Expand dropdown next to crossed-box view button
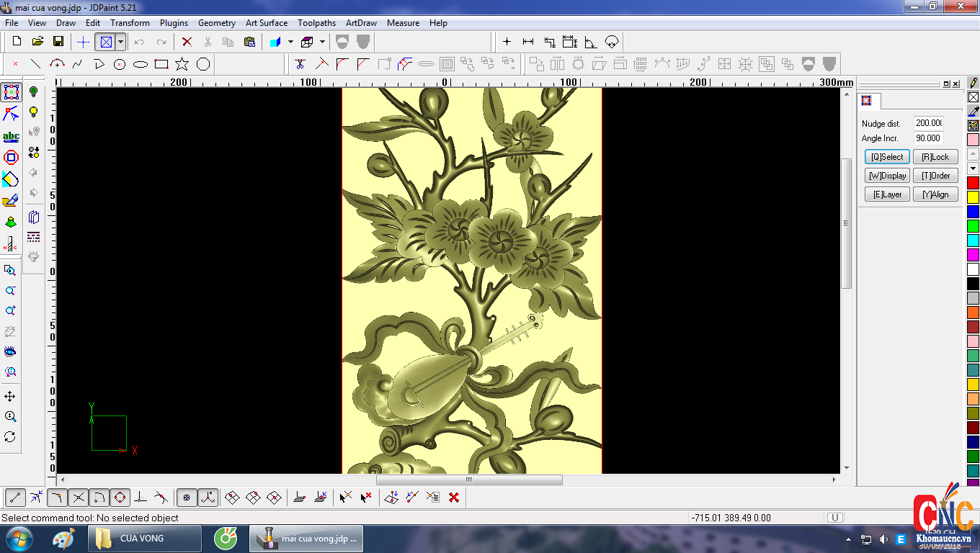 click(121, 42)
